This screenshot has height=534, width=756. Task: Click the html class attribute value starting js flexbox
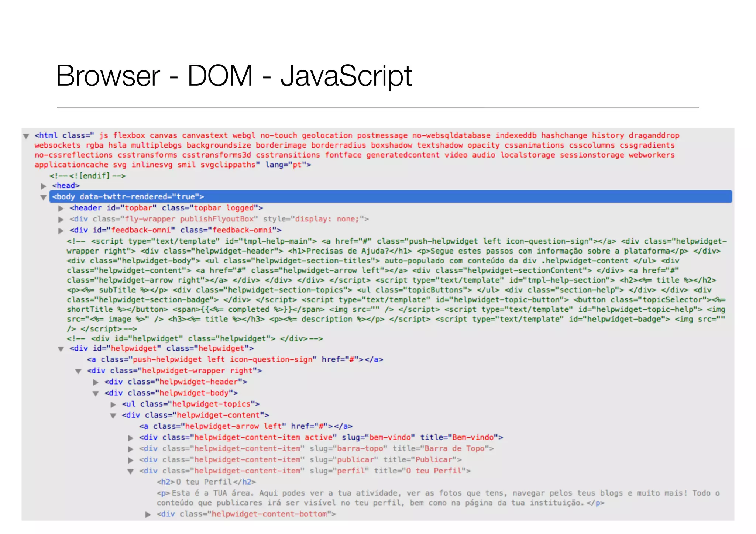[x=357, y=150]
